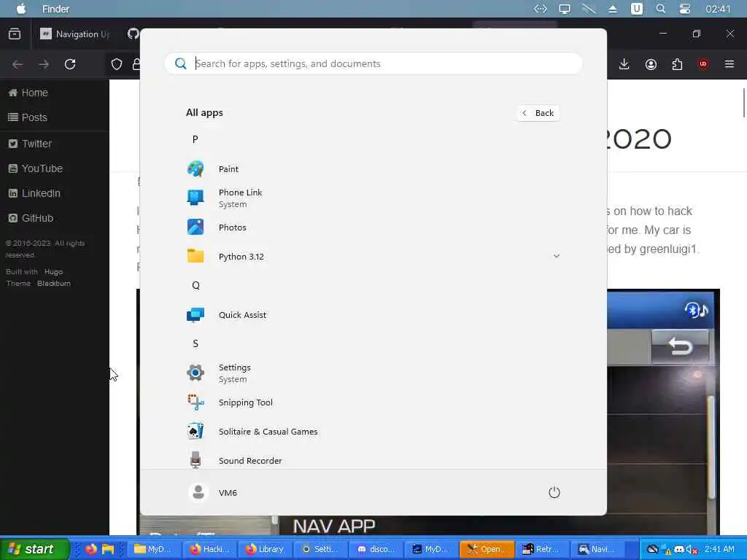Click the Python 3.12 folder entry

373,256
